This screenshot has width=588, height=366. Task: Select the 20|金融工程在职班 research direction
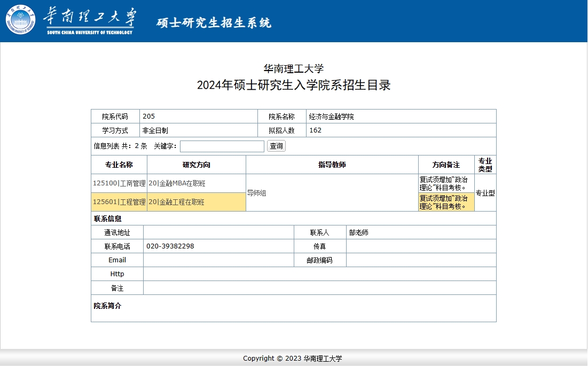pyautogui.click(x=177, y=202)
